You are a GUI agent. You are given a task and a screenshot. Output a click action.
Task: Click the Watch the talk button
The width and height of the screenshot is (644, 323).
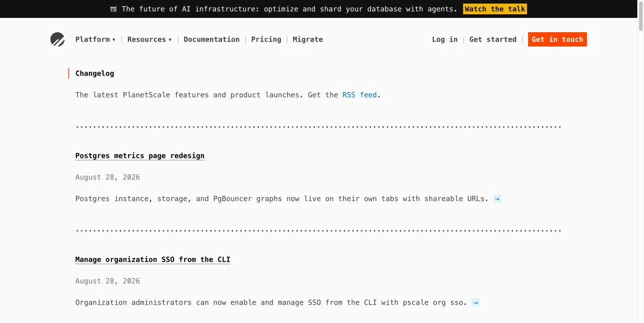tap(495, 9)
